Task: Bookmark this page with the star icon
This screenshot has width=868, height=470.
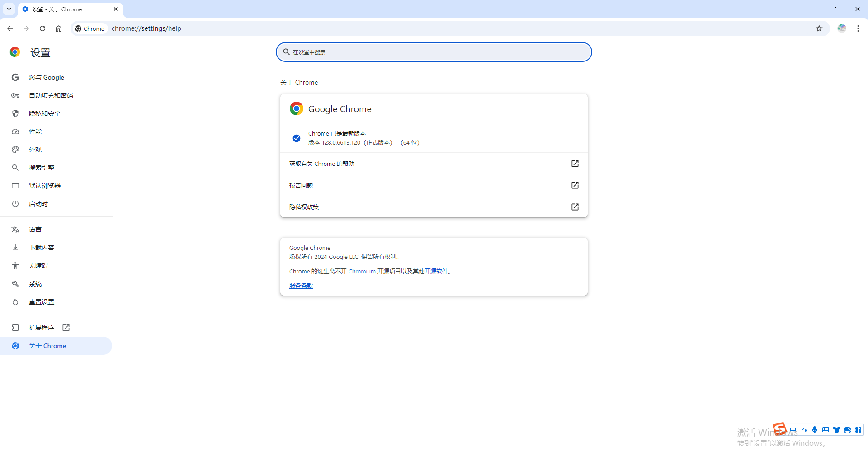Action: 819,28
